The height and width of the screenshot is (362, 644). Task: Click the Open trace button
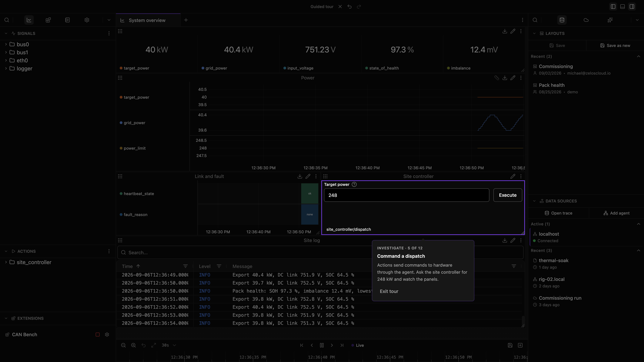pyautogui.click(x=558, y=213)
